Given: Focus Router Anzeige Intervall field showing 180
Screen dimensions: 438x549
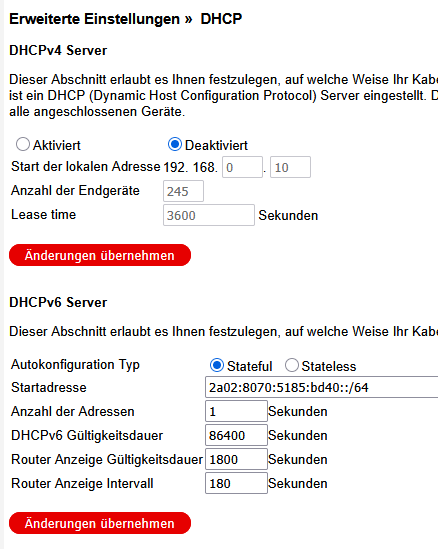Looking at the screenshot, I should coord(236,483).
